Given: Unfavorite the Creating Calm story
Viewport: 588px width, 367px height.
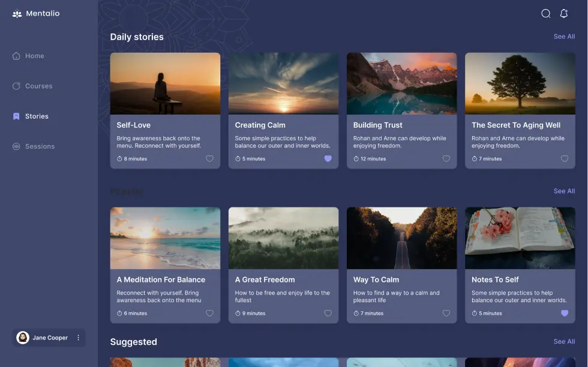Looking at the screenshot, I should (x=328, y=159).
